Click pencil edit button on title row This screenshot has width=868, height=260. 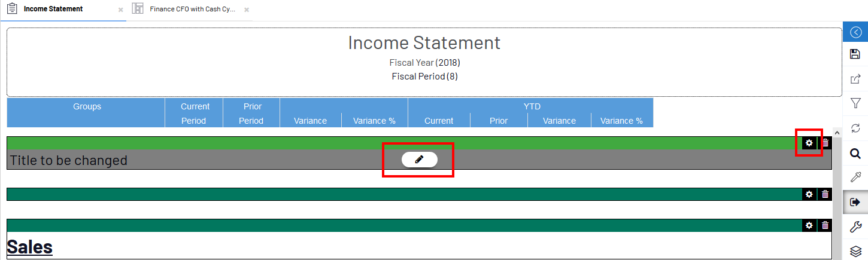[x=419, y=160]
